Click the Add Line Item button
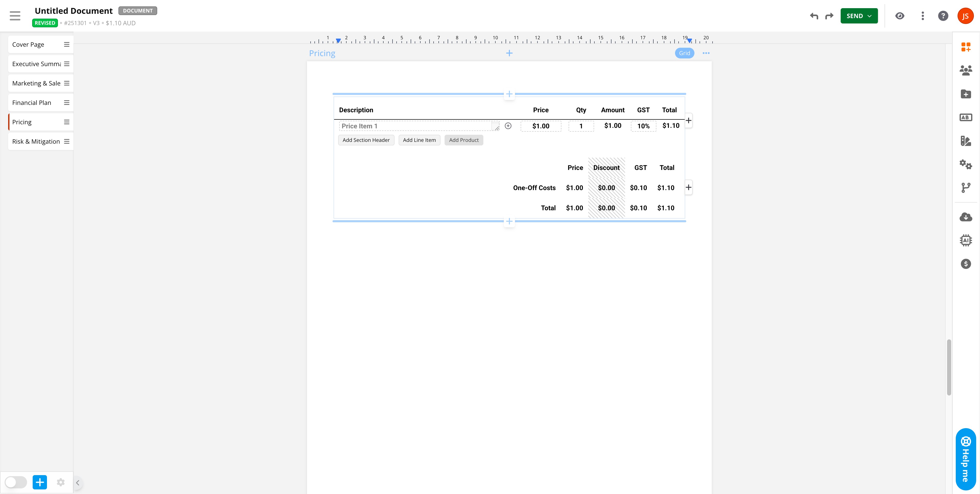Screen dimensions: 980x494 [x=419, y=140]
